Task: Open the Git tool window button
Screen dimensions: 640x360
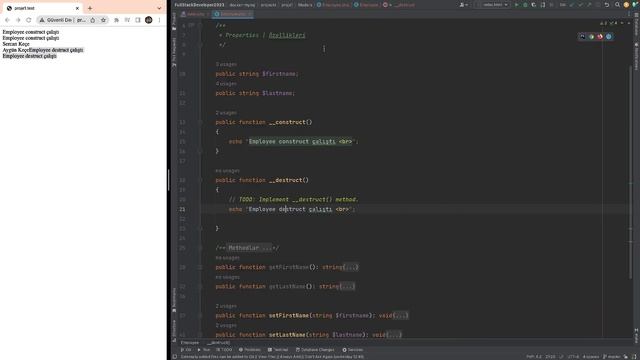Action: click(186, 350)
